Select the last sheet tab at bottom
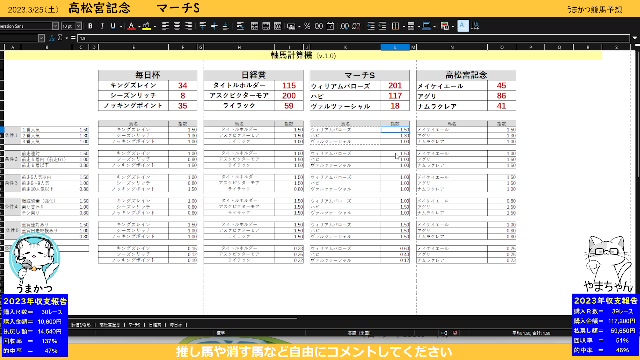 [x=176, y=325]
